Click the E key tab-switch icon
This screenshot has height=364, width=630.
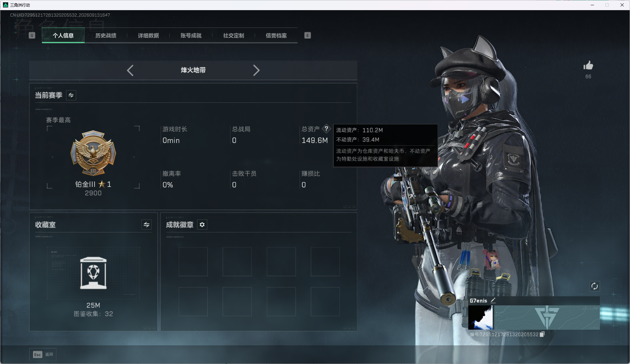[x=307, y=35]
